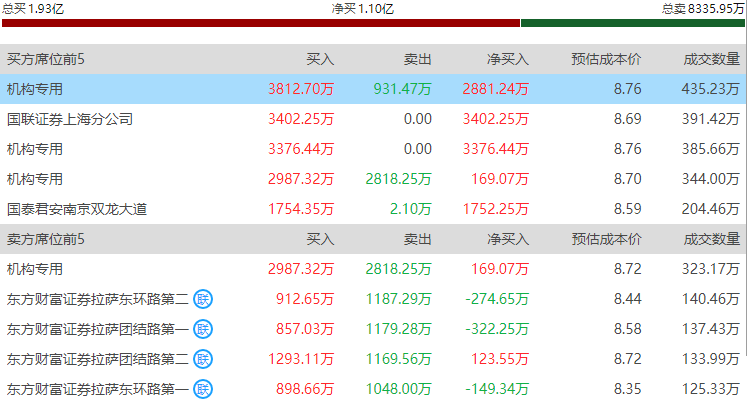This screenshot has height=401, width=747.
Task: Click the 买入 column header in seller table
Action: pos(320,239)
